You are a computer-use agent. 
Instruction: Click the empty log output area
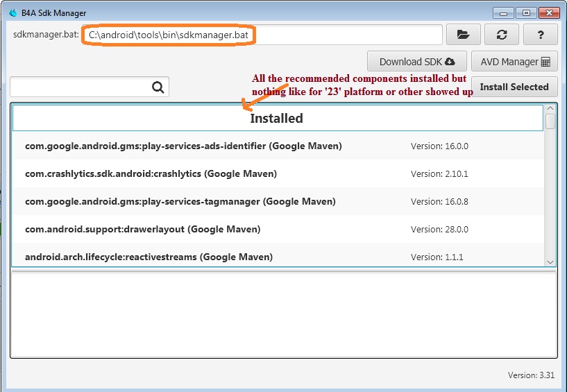pyautogui.click(x=283, y=314)
